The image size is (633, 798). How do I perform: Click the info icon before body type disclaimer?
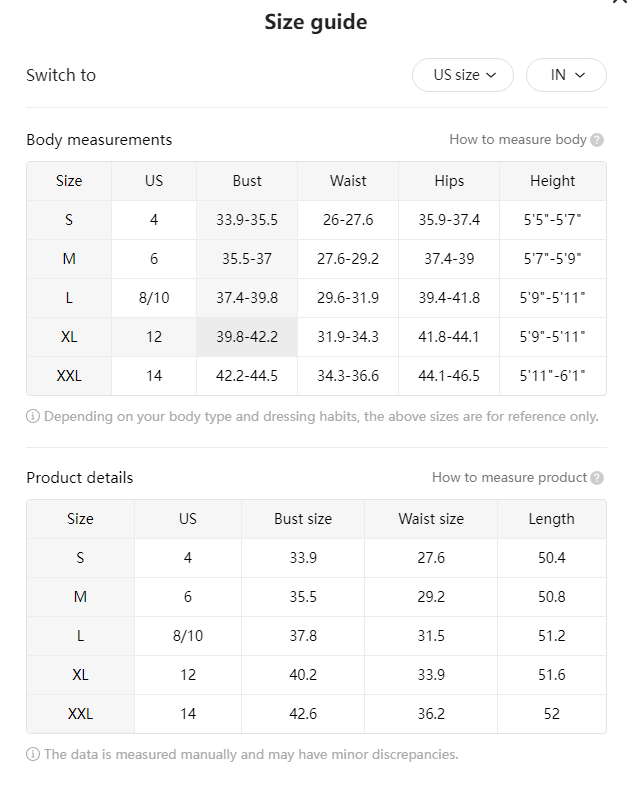(33, 416)
